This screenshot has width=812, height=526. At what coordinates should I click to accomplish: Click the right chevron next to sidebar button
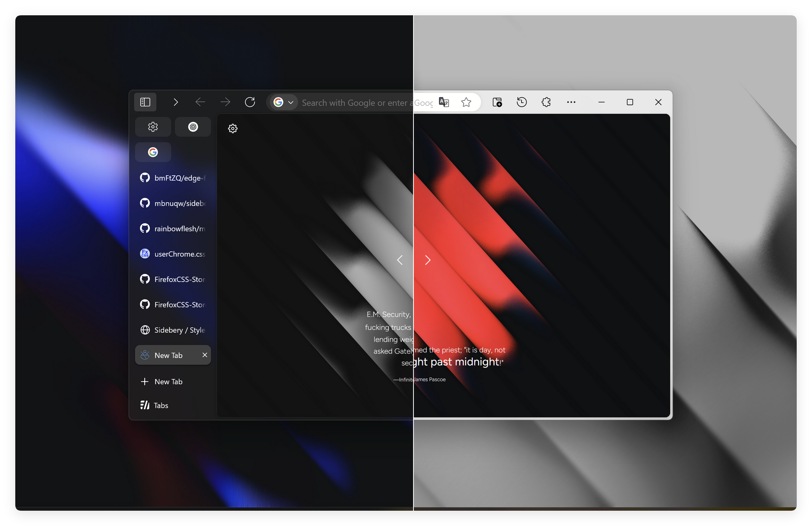176,102
